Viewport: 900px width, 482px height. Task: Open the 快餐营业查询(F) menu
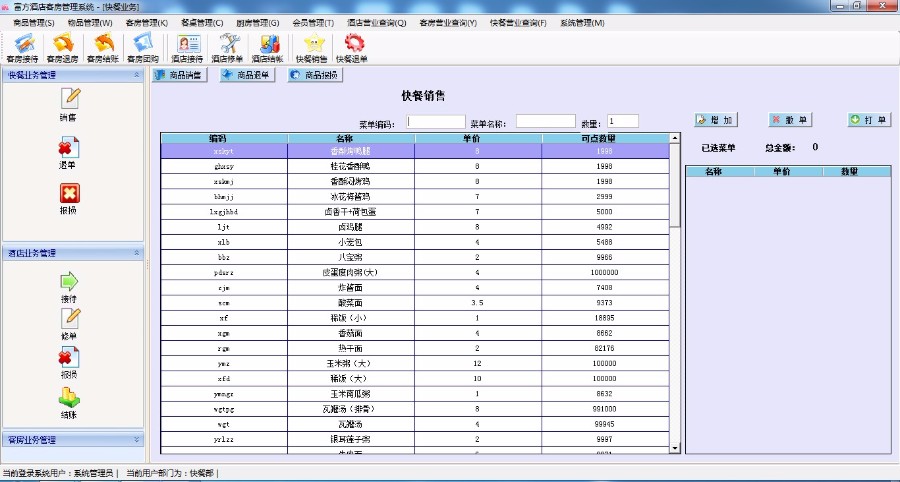point(518,23)
